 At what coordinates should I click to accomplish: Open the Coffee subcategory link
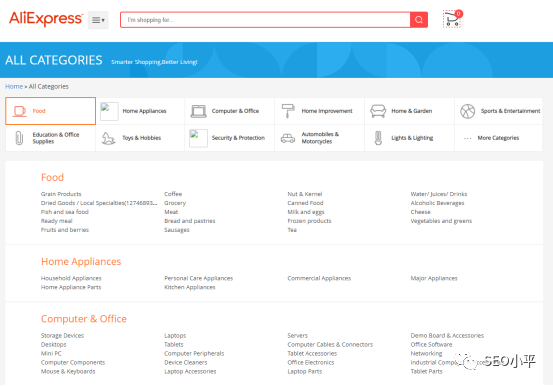point(173,194)
